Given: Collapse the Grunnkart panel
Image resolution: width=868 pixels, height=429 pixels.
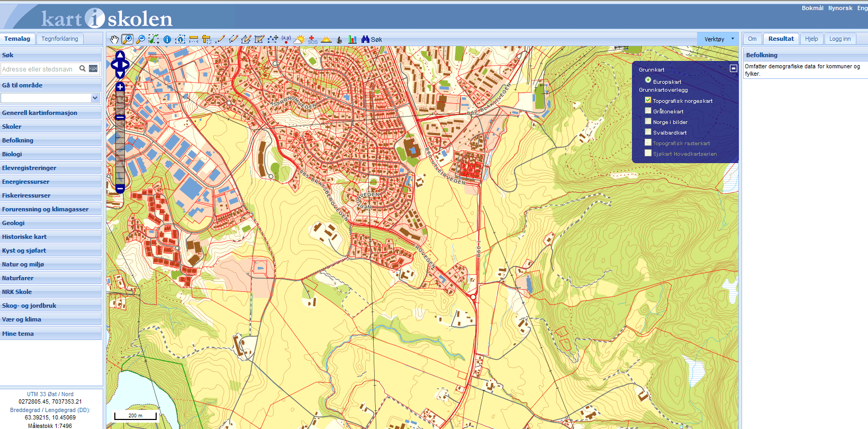Looking at the screenshot, I should [734, 68].
